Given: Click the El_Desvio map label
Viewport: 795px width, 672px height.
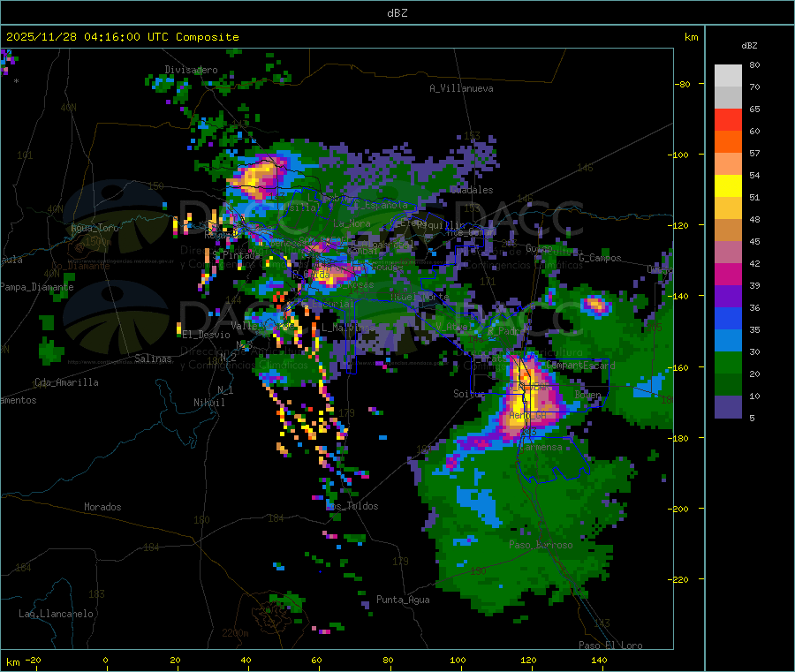Looking at the screenshot, I should 207,335.
